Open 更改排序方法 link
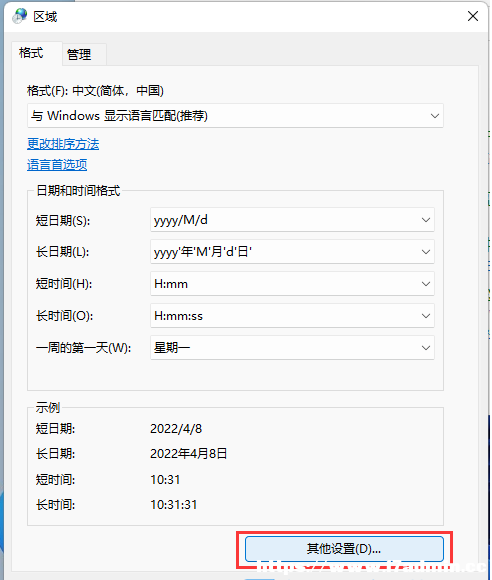492x580 pixels. click(63, 144)
